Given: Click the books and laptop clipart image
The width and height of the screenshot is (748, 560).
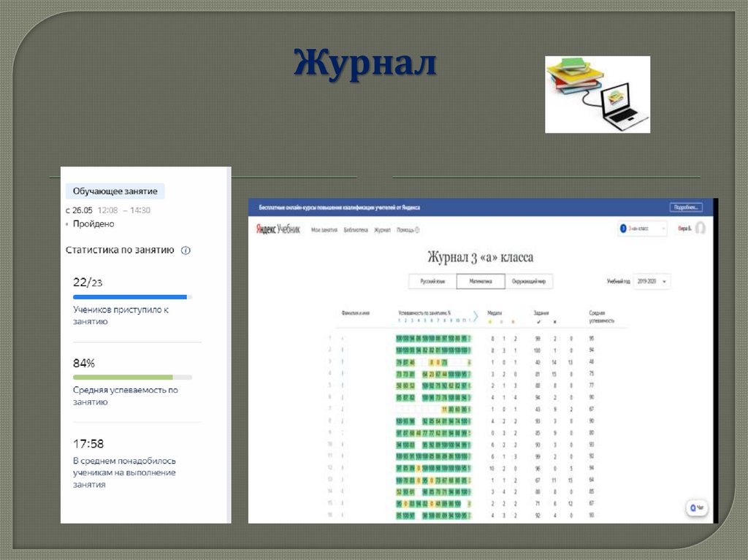Looking at the screenshot, I should [597, 94].
